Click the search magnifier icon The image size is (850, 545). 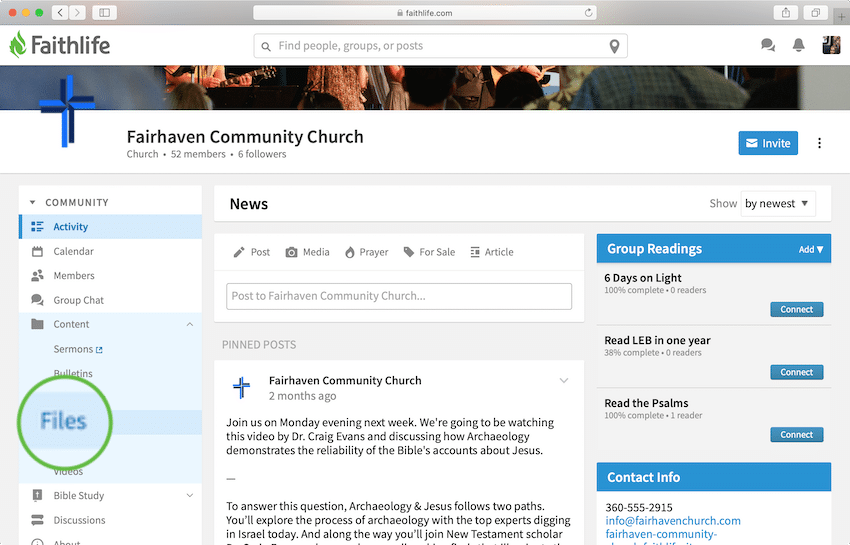coord(266,47)
